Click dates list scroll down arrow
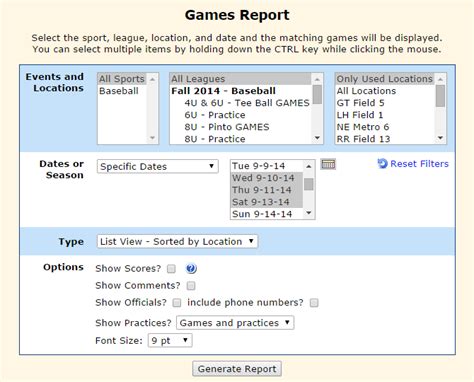 point(309,213)
